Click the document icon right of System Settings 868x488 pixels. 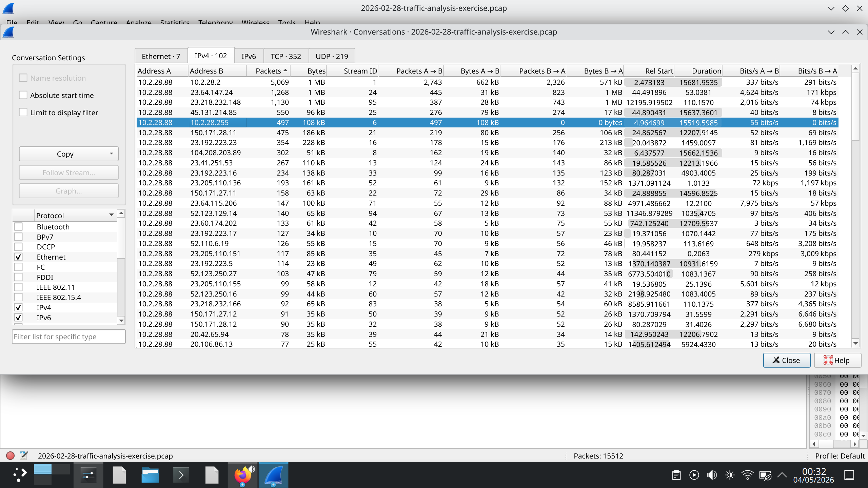(119, 475)
